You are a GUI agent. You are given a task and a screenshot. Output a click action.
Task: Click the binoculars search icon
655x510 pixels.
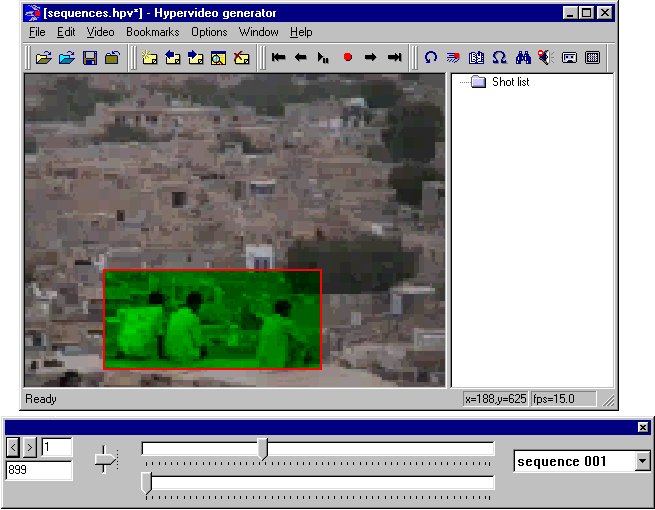522,58
